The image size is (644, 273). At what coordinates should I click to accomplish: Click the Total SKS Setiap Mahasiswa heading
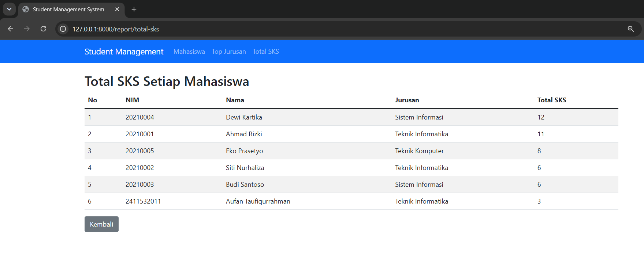167,81
